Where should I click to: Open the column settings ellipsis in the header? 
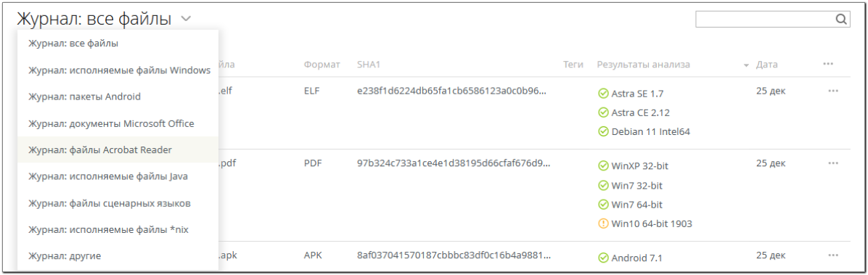pos(828,64)
